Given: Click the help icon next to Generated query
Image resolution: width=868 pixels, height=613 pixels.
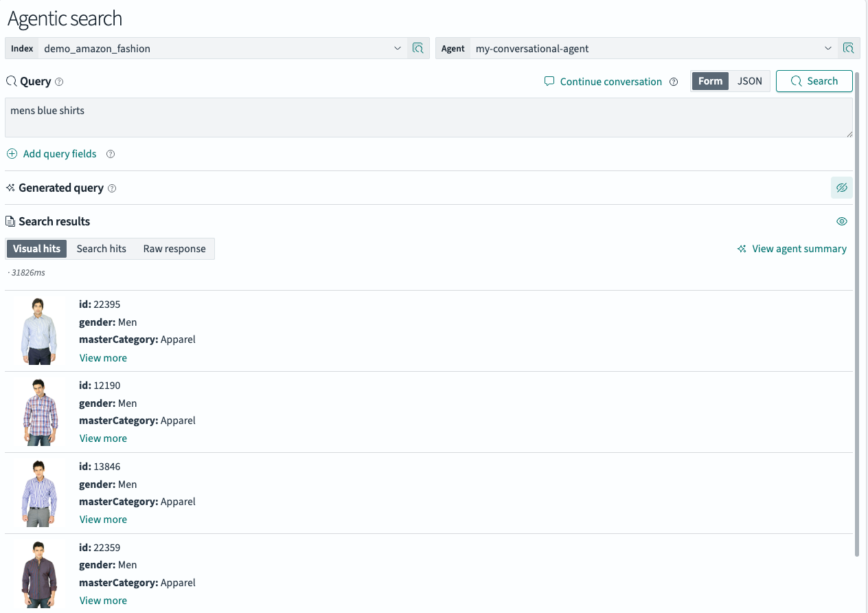Looking at the screenshot, I should (x=112, y=188).
